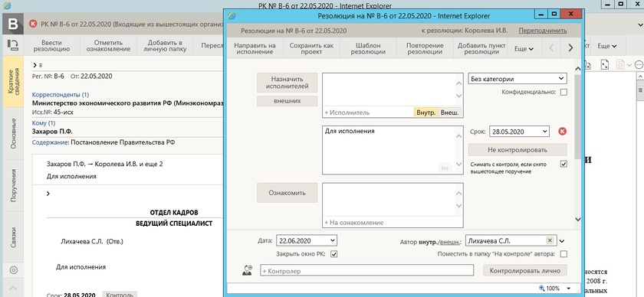Uncheck Закрыть окно РК checkbox
This screenshot has width=644, height=297.
pos(334,254)
